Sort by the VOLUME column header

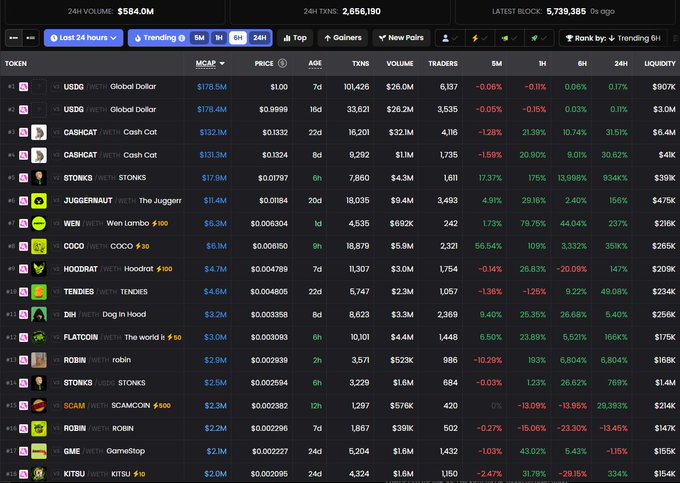tap(400, 63)
